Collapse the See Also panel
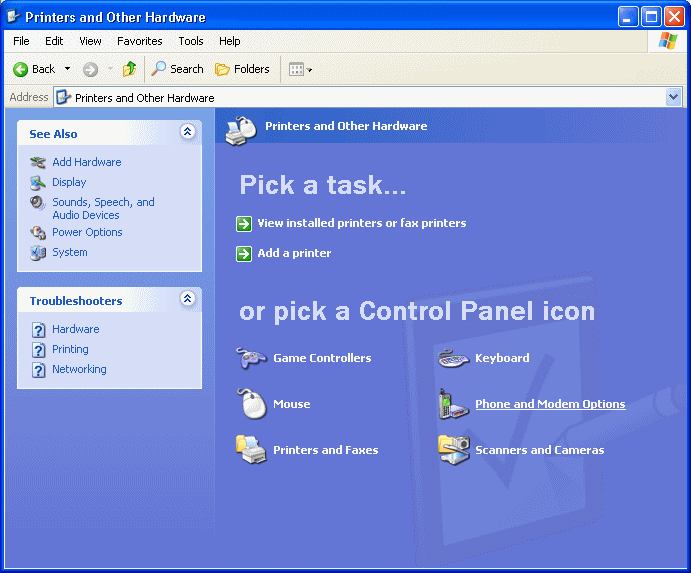This screenshot has width=691, height=573. [187, 132]
